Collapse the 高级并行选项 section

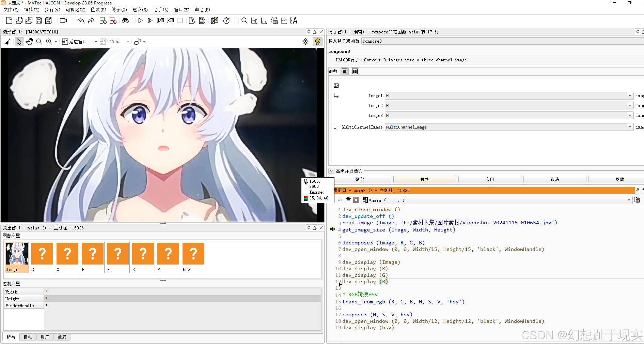coord(331,171)
